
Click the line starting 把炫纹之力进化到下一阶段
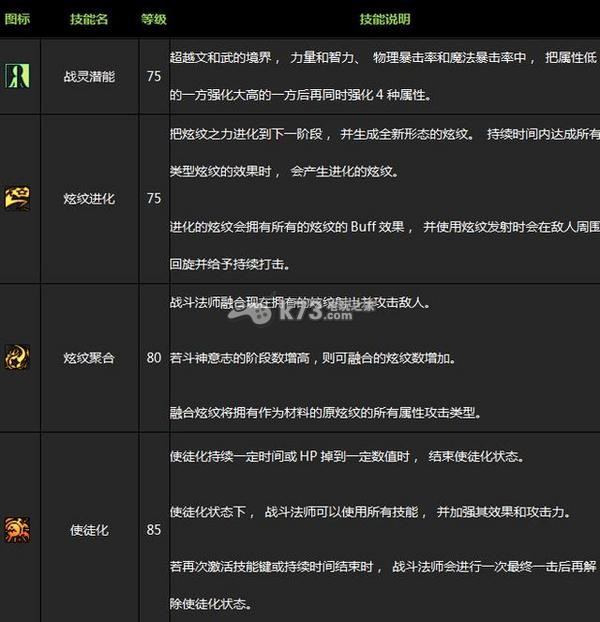click(385, 134)
